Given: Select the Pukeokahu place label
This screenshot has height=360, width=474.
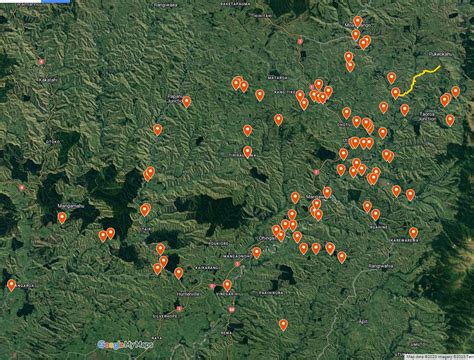Looking at the screenshot, I should 441,54.
